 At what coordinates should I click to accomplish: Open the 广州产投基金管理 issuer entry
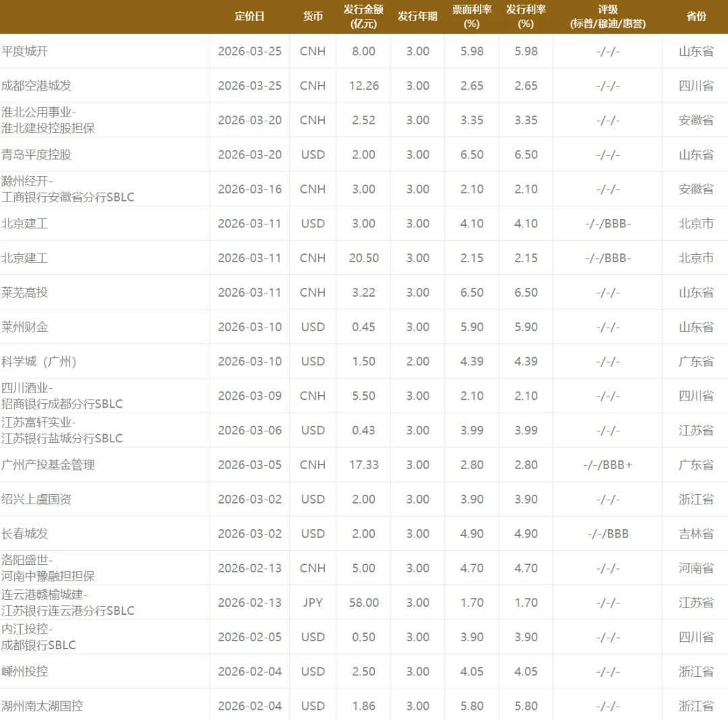(x=49, y=465)
